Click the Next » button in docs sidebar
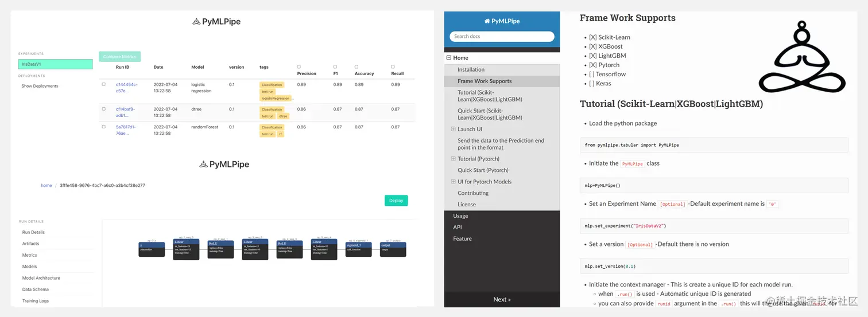 [x=502, y=299]
